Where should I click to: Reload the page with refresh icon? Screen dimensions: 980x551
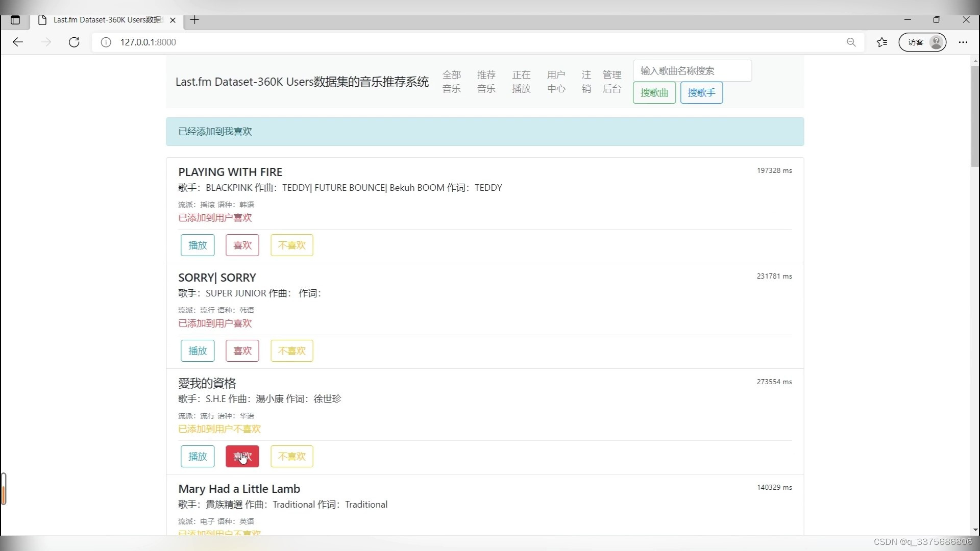(x=74, y=42)
